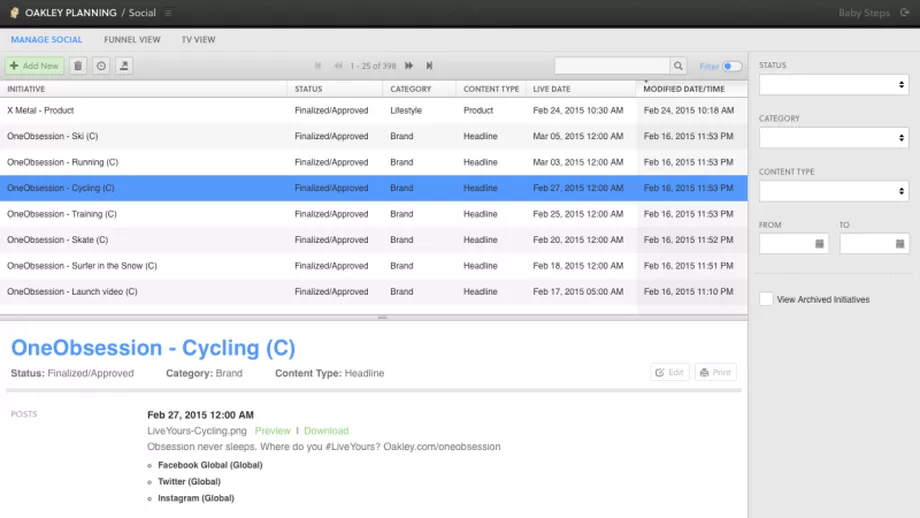920x518 pixels.
Task: Jump to last page of initiatives
Action: tap(429, 66)
